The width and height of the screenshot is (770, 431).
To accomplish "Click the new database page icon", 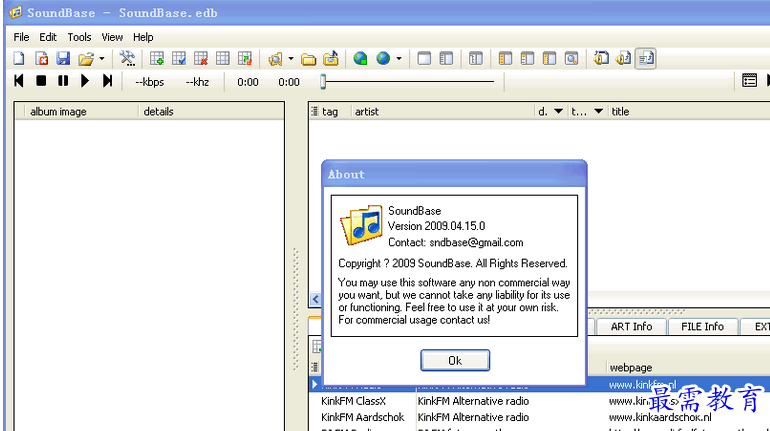I will [19, 59].
